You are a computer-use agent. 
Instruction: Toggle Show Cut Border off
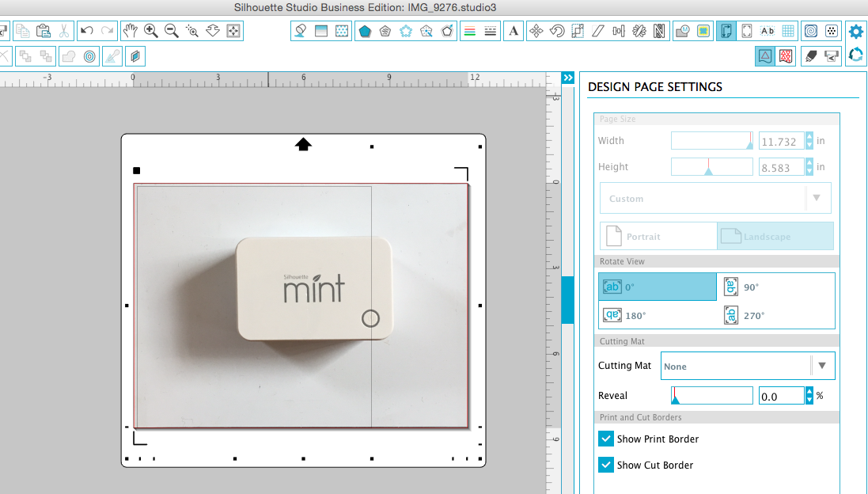(x=606, y=465)
